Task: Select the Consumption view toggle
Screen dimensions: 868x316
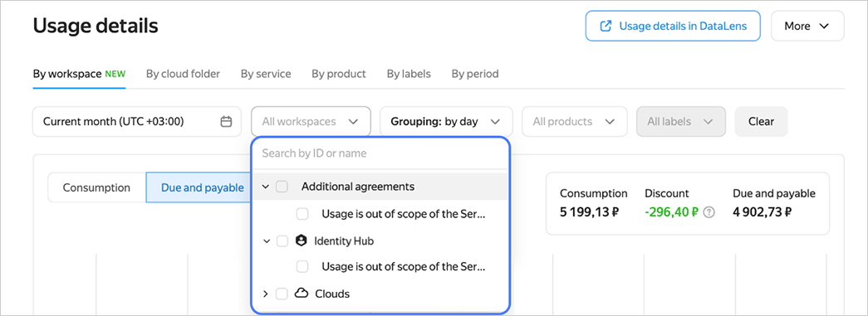Action: point(96,187)
